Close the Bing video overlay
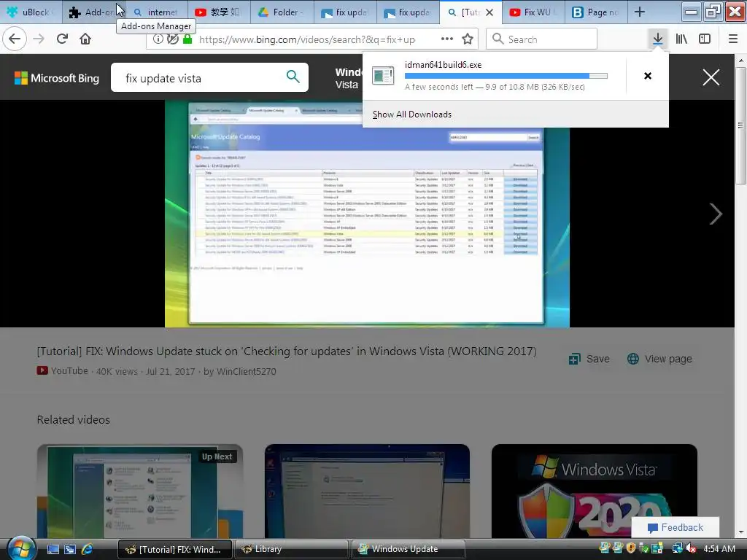Image resolution: width=747 pixels, height=560 pixels. pos(711,77)
